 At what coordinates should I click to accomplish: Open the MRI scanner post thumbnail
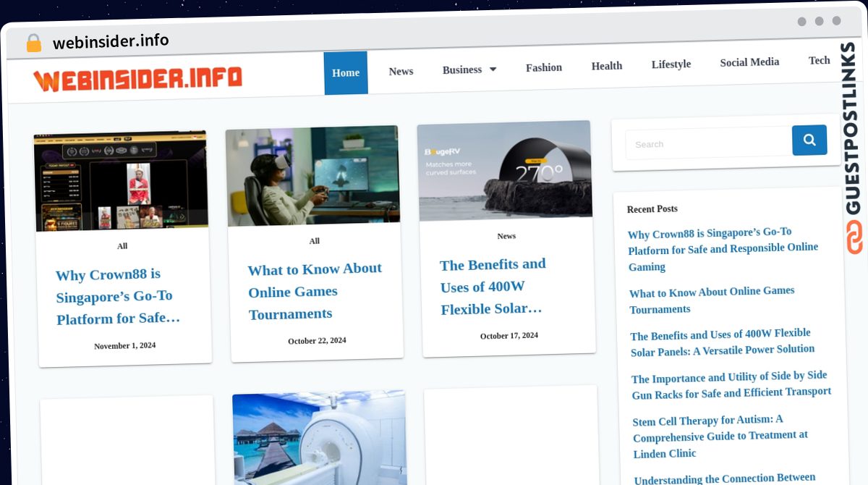[320, 439]
